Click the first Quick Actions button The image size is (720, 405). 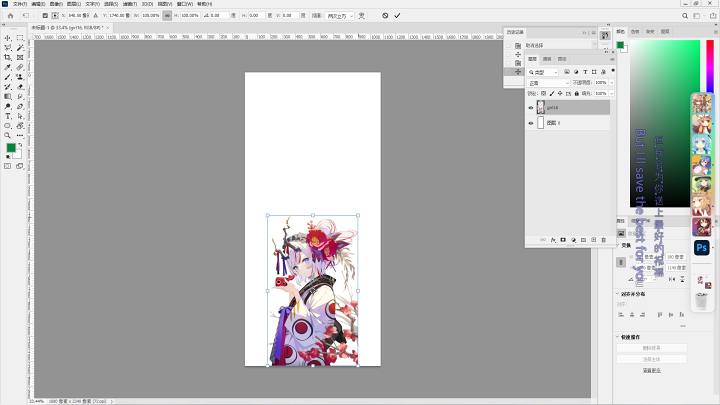click(x=652, y=348)
